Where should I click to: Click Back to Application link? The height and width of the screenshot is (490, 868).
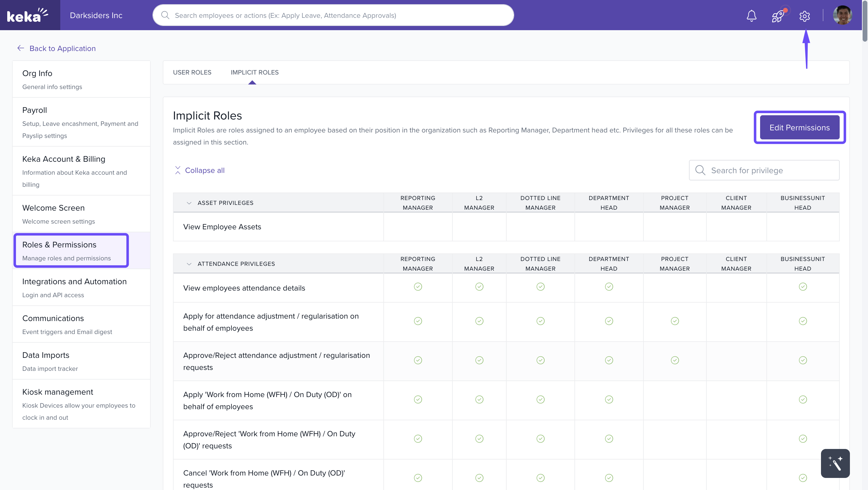click(x=62, y=48)
